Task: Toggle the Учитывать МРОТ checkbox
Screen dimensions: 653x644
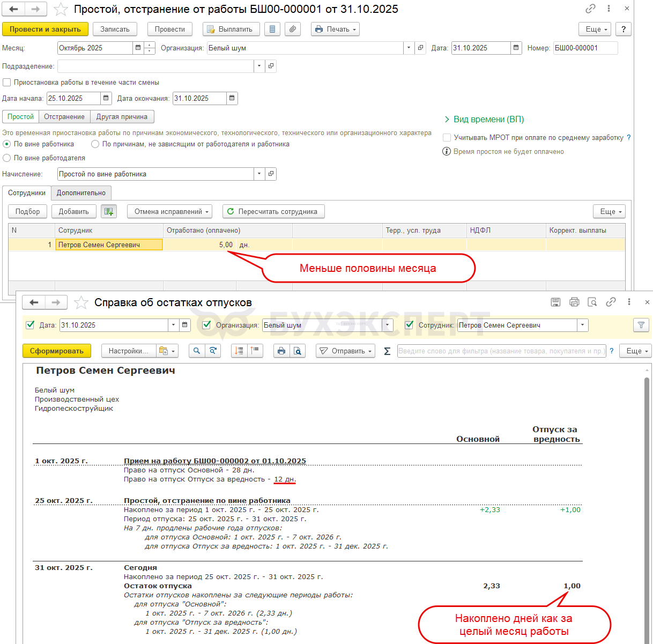Action: tap(447, 138)
